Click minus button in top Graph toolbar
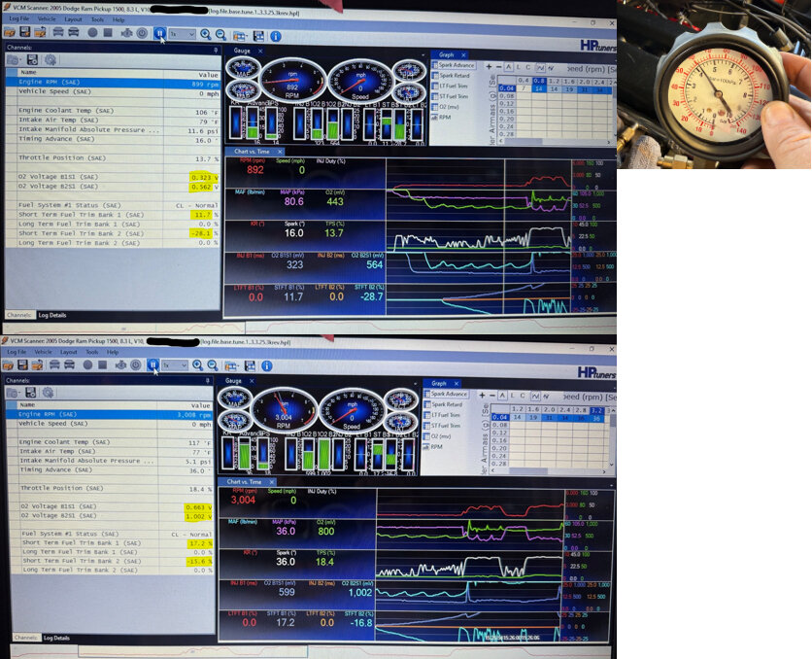The image size is (812, 659). [498, 67]
